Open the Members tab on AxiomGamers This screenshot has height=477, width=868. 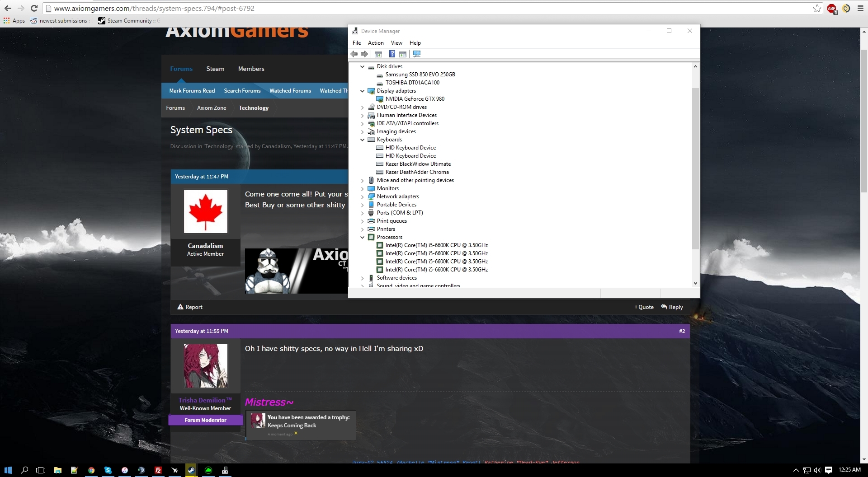pyautogui.click(x=251, y=69)
